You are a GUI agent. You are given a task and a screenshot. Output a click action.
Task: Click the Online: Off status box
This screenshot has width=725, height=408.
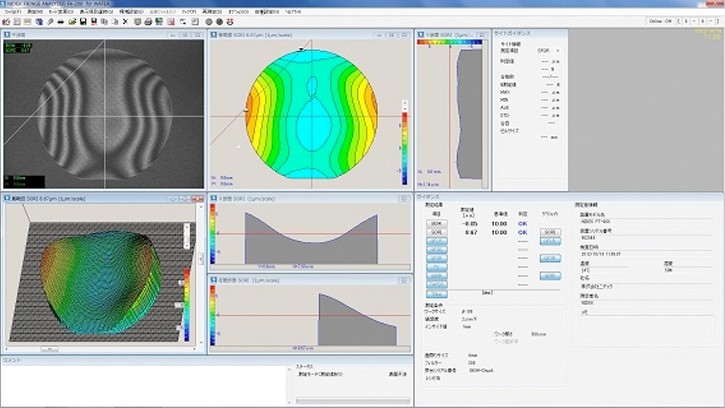[660, 21]
